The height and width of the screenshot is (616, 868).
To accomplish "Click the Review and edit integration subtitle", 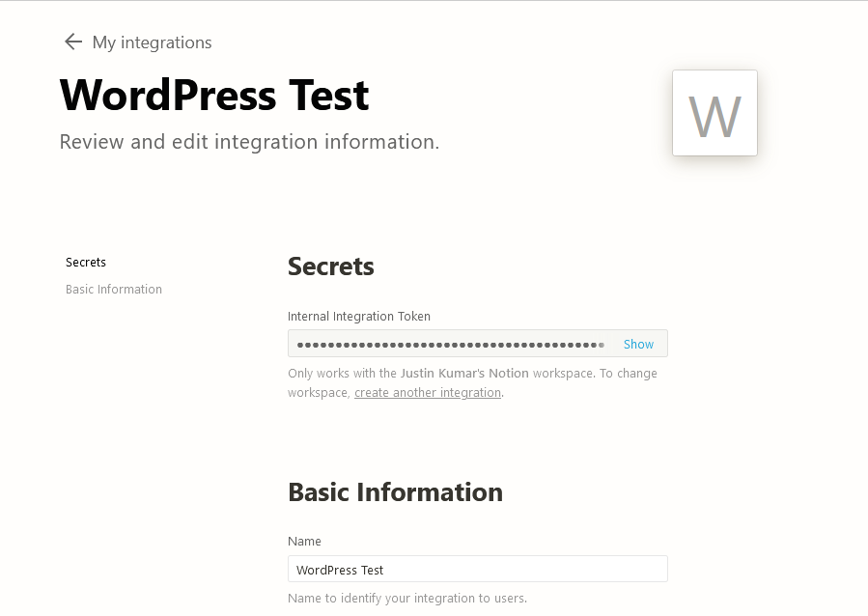I will coord(249,142).
